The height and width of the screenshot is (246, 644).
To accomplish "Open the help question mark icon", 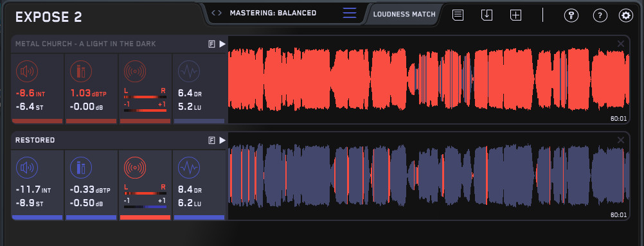I will tap(600, 15).
